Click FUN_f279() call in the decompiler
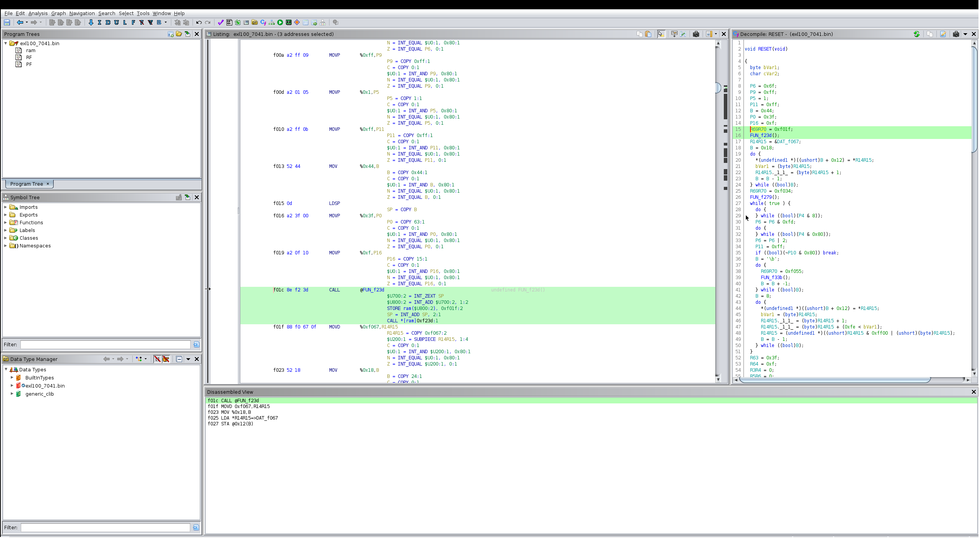Image resolution: width=980 pixels, height=547 pixels. click(x=764, y=197)
